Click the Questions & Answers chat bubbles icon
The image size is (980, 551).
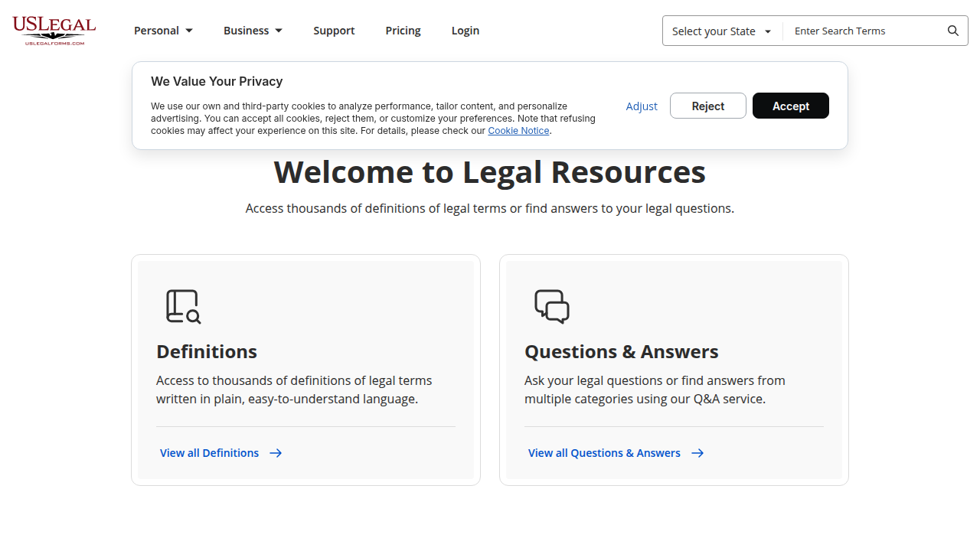pos(552,307)
